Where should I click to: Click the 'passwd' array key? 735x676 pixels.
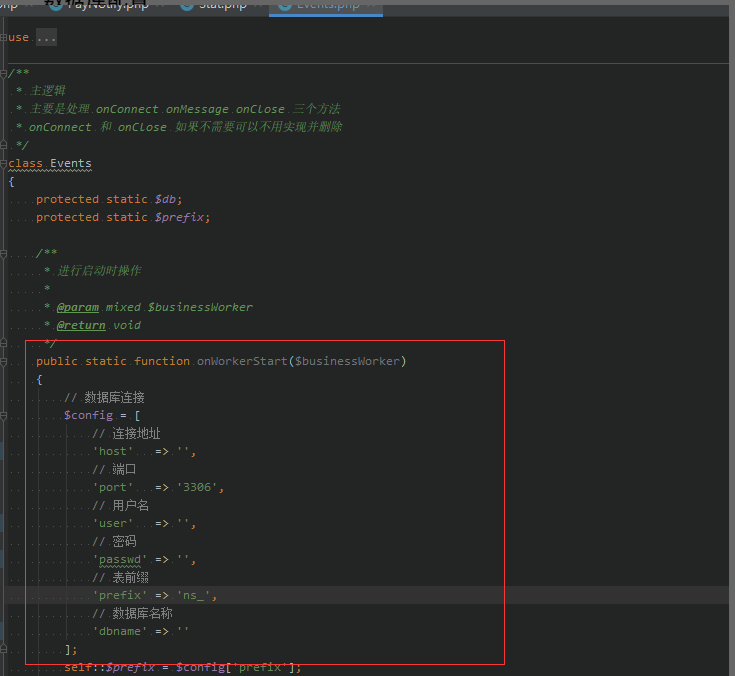[120, 560]
